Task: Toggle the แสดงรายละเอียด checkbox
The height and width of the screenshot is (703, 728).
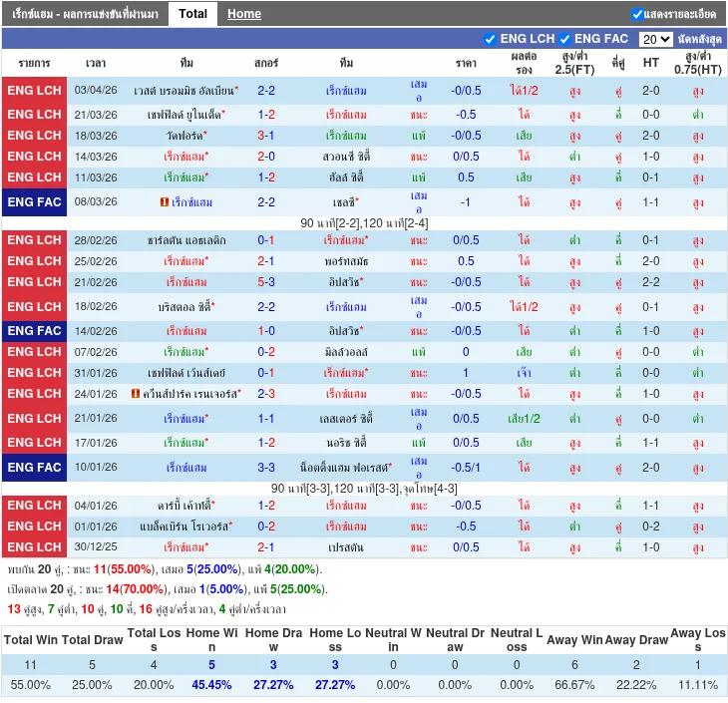Action: (637, 14)
